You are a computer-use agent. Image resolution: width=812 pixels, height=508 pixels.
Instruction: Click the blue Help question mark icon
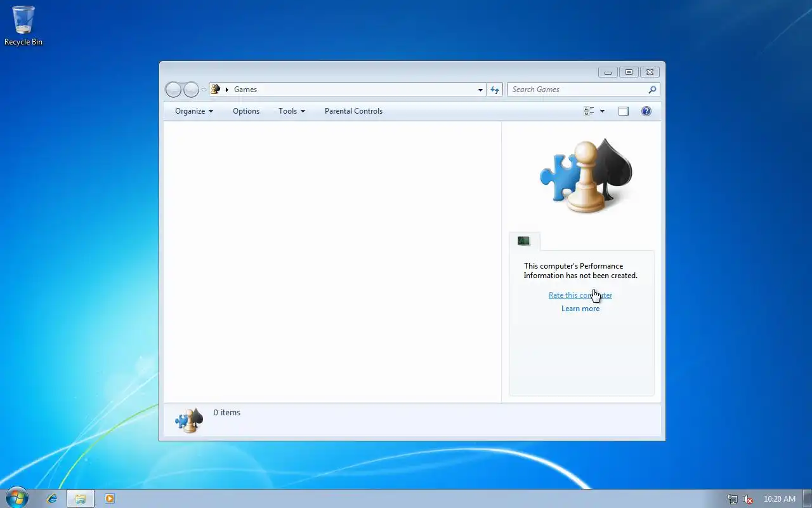coord(646,111)
